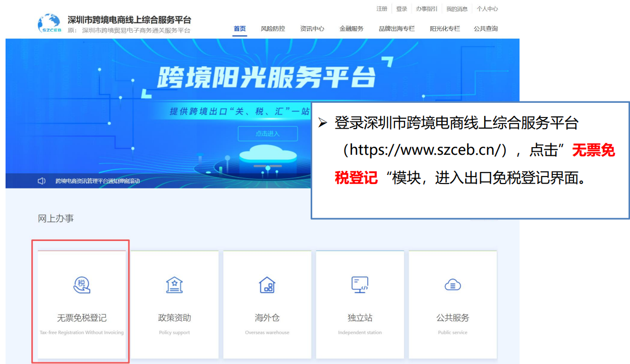630x364 pixels.
Task: Open 办事指引 from top bar
Action: click(x=427, y=9)
